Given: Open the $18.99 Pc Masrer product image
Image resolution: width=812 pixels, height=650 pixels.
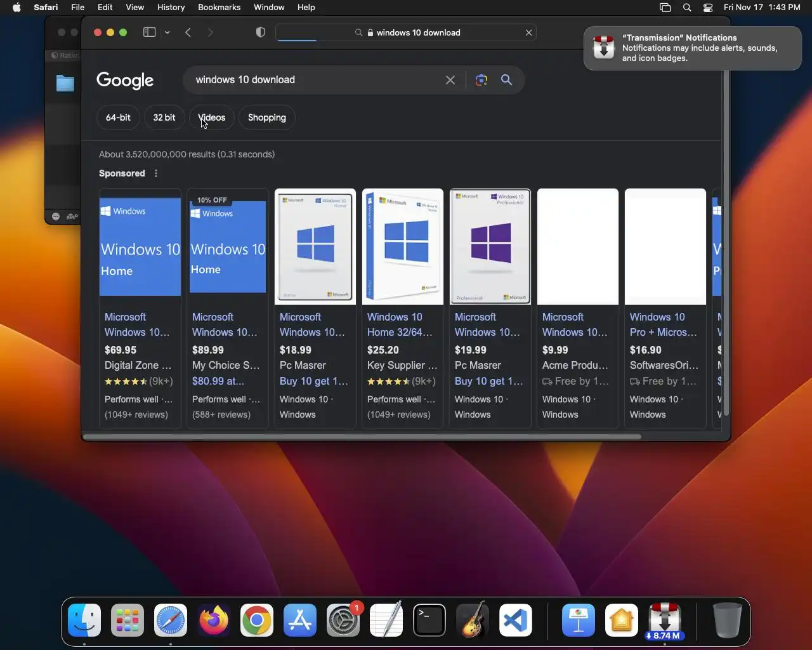Looking at the screenshot, I should click(315, 246).
